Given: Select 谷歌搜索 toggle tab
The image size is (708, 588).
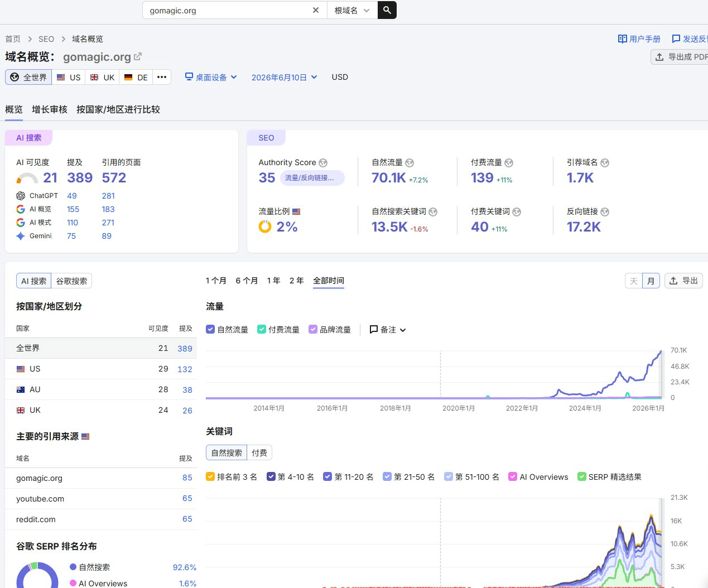Looking at the screenshot, I should click(71, 281).
